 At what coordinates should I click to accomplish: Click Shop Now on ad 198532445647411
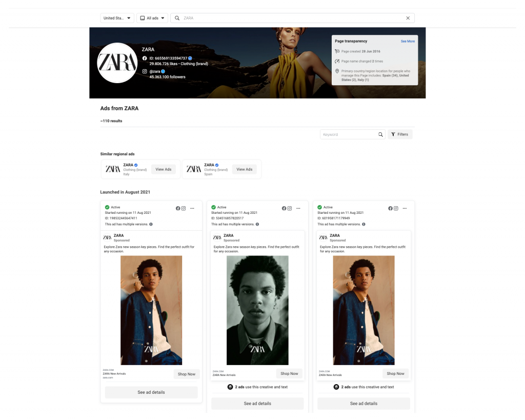[187, 374]
